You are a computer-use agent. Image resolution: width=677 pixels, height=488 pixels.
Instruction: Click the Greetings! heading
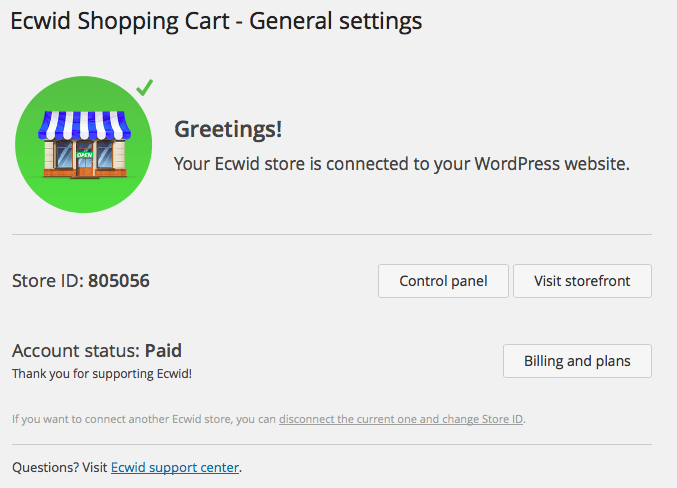coord(228,129)
